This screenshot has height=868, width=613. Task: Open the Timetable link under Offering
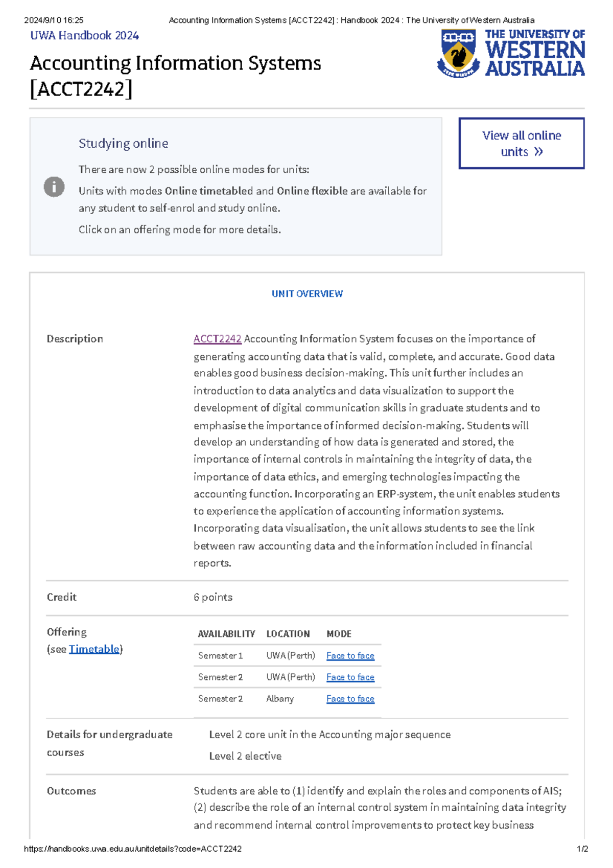pos(94,649)
